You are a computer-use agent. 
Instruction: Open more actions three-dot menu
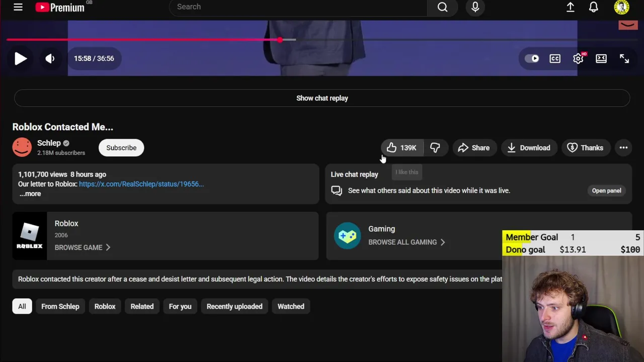tap(623, 148)
